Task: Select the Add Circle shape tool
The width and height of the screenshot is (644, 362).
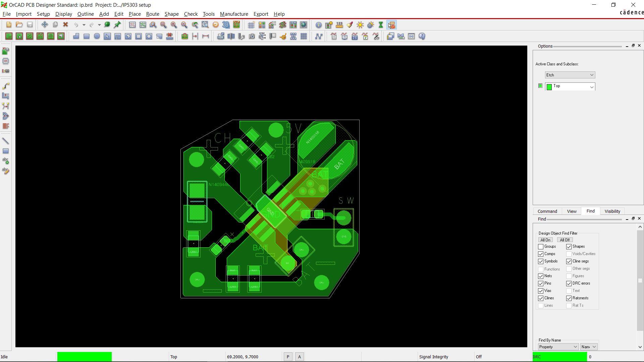Action: click(97, 36)
